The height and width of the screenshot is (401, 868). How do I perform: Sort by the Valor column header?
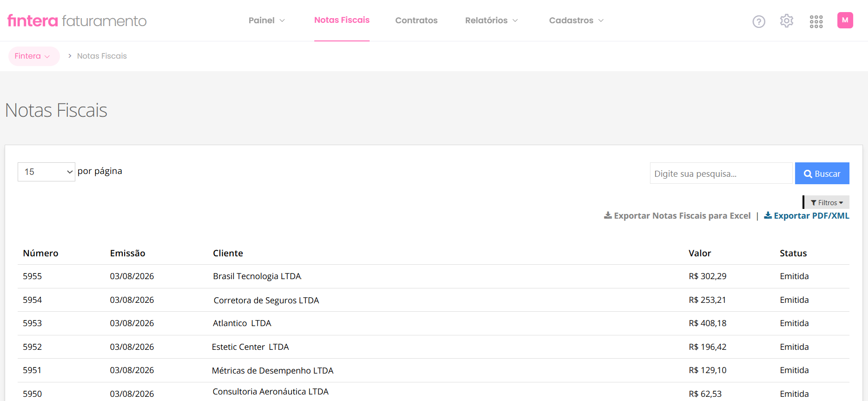pos(700,253)
